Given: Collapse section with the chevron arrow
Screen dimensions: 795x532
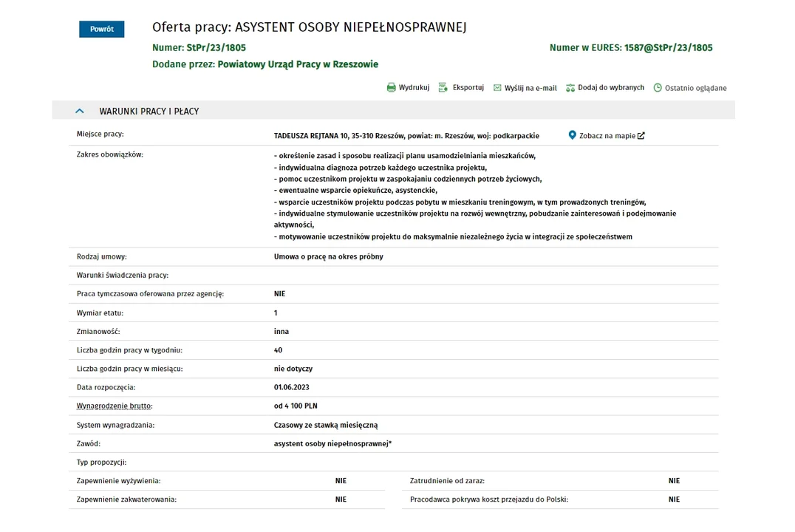Looking at the screenshot, I should 80,111.
